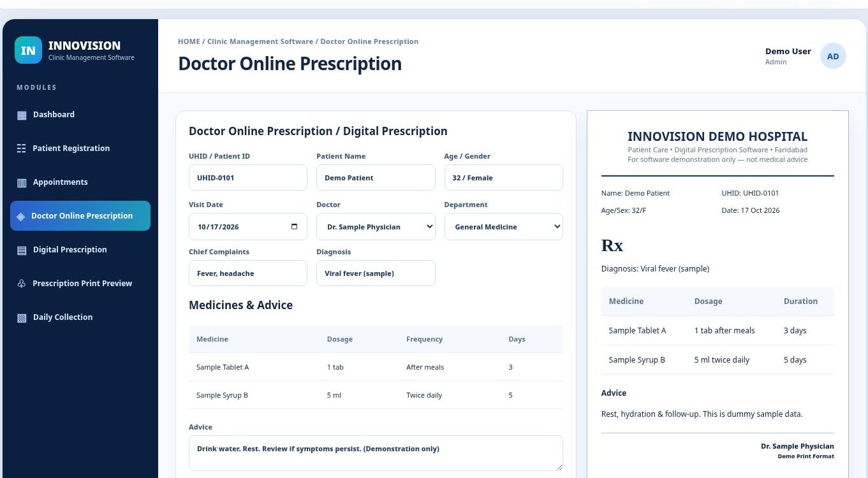Click the HOME breadcrumb link
Viewport: 868px width, 478px height.
click(189, 41)
